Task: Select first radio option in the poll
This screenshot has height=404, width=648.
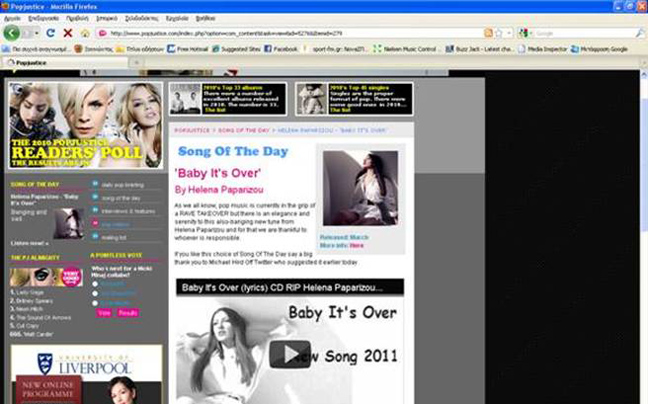Action: [94, 283]
